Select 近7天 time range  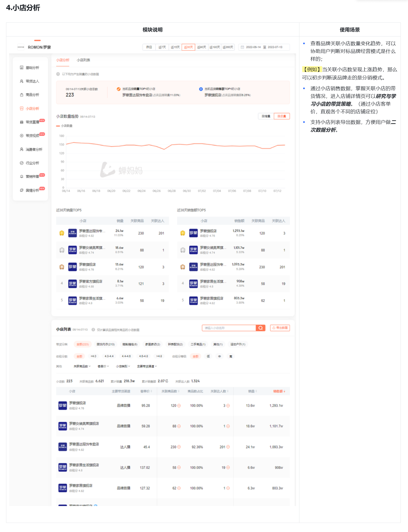click(x=162, y=47)
